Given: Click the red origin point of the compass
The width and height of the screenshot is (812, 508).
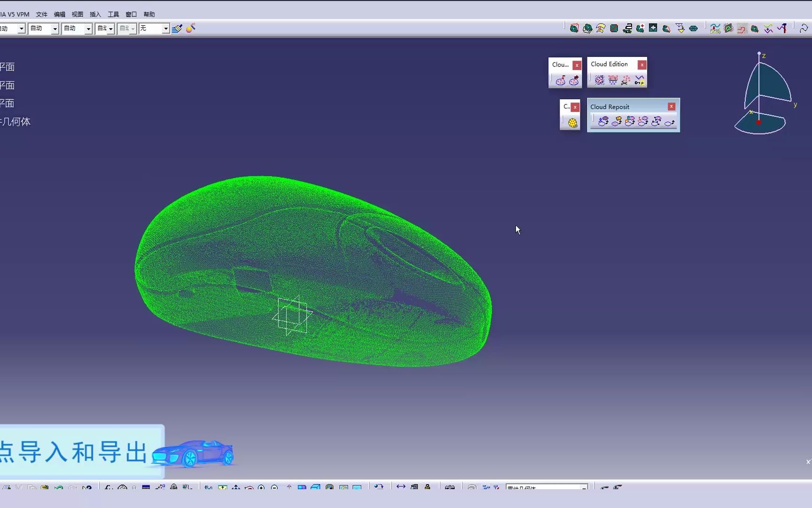Looking at the screenshot, I should pos(758,122).
